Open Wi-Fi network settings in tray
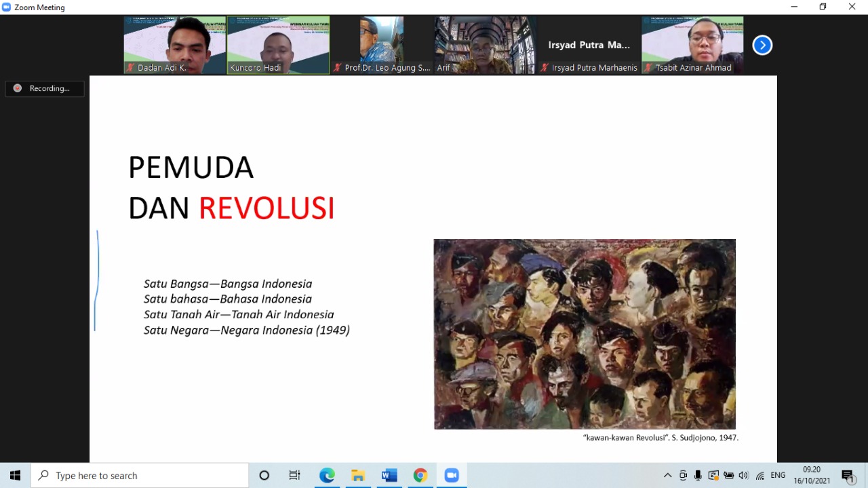The image size is (868, 488). coord(760,475)
